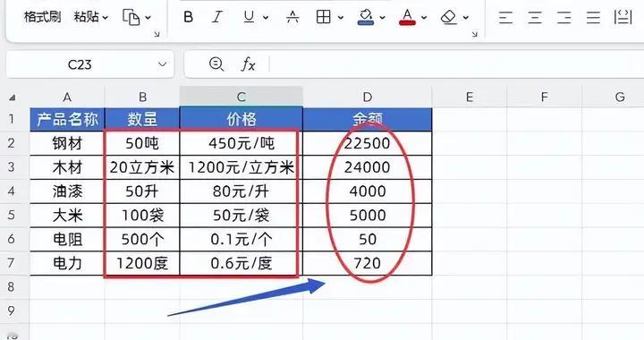This screenshot has width=644, height=340.
Task: Click the 油漆 cell
Action: click(67, 191)
